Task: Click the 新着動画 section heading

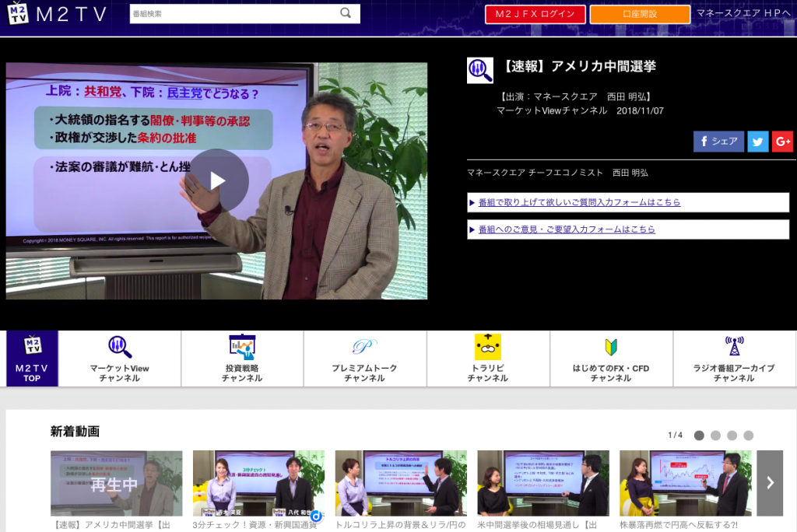Action: [x=75, y=432]
